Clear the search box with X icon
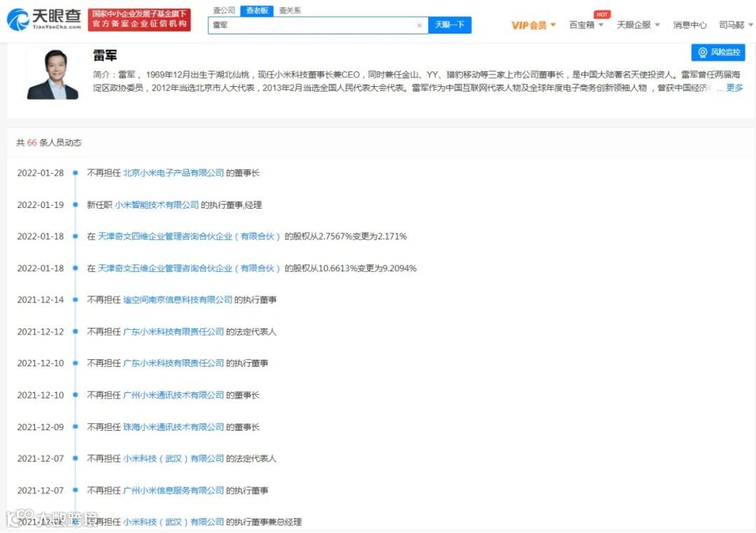Image resolution: width=756 pixels, height=533 pixels. [419, 25]
